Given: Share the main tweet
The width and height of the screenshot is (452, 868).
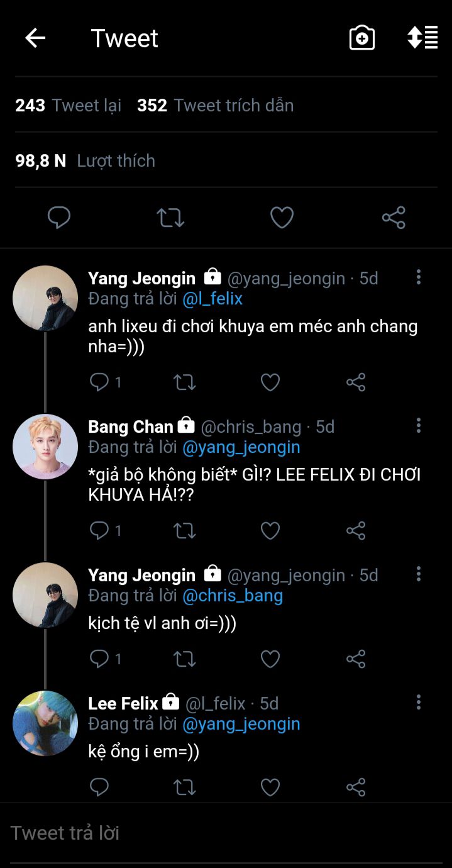Looking at the screenshot, I should [394, 218].
